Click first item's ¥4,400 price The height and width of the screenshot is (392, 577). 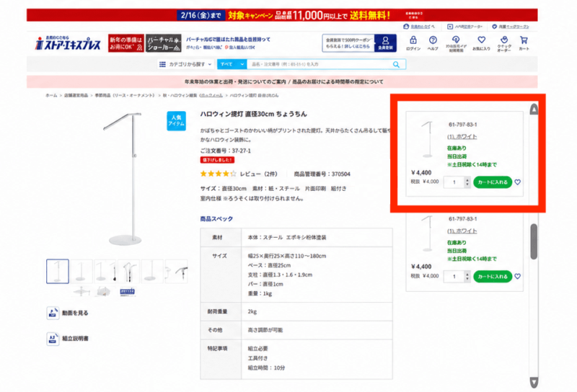[x=421, y=172]
